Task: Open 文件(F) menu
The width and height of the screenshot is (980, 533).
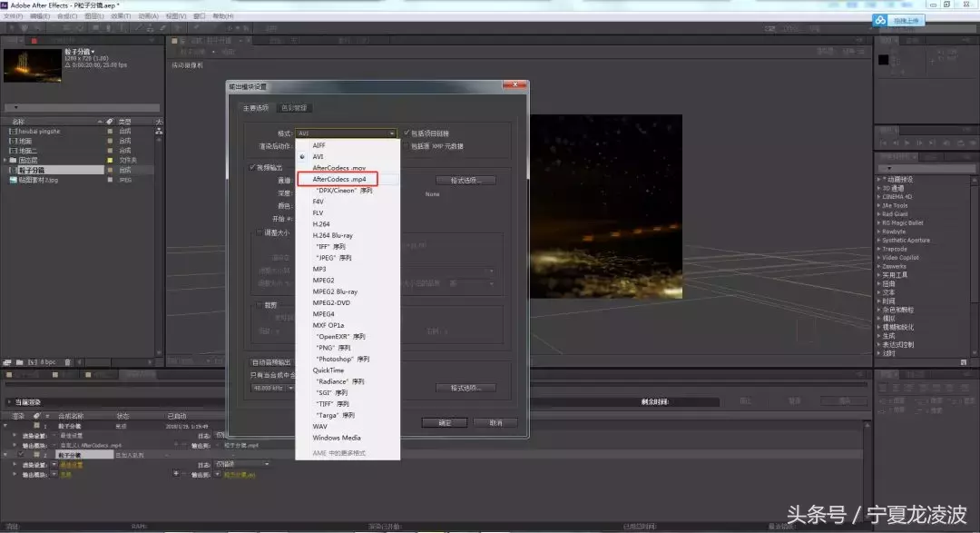Action: tap(13, 16)
